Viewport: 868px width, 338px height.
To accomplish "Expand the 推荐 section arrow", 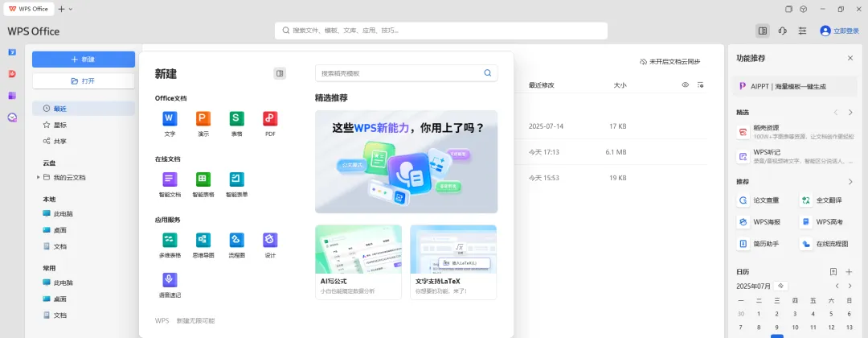I will pyautogui.click(x=850, y=182).
